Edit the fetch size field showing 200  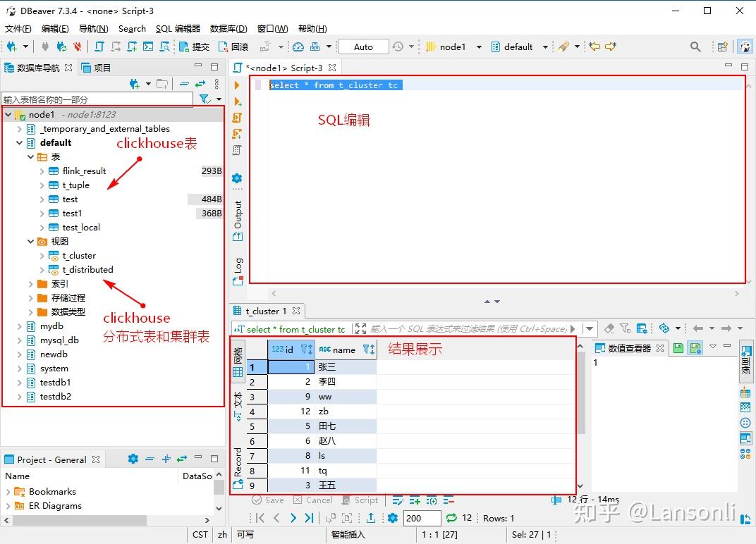[x=422, y=517]
